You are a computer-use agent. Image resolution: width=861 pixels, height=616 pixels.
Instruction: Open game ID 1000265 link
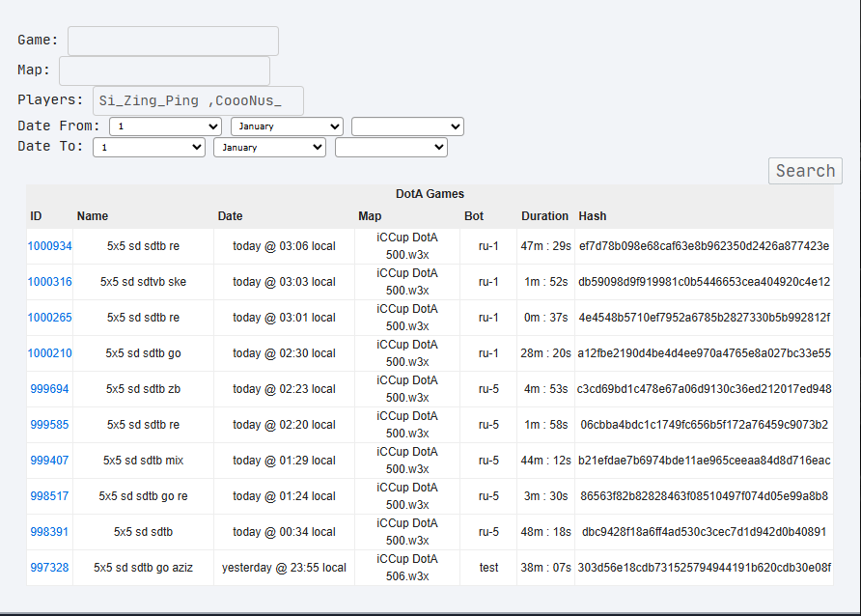click(x=49, y=318)
